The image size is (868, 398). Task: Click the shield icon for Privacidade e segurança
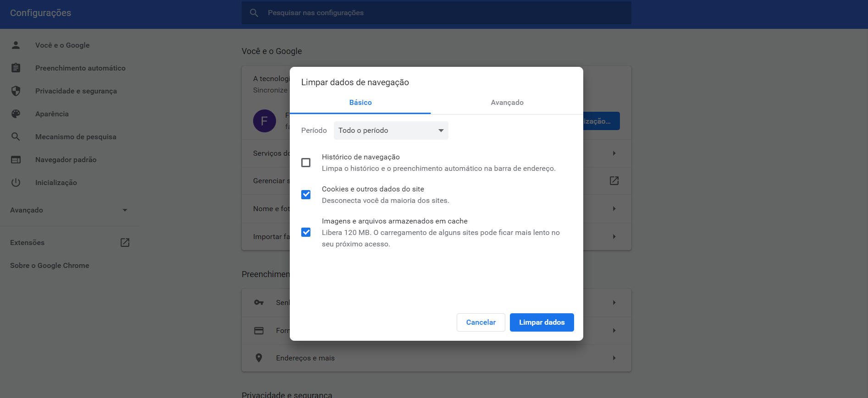16,91
